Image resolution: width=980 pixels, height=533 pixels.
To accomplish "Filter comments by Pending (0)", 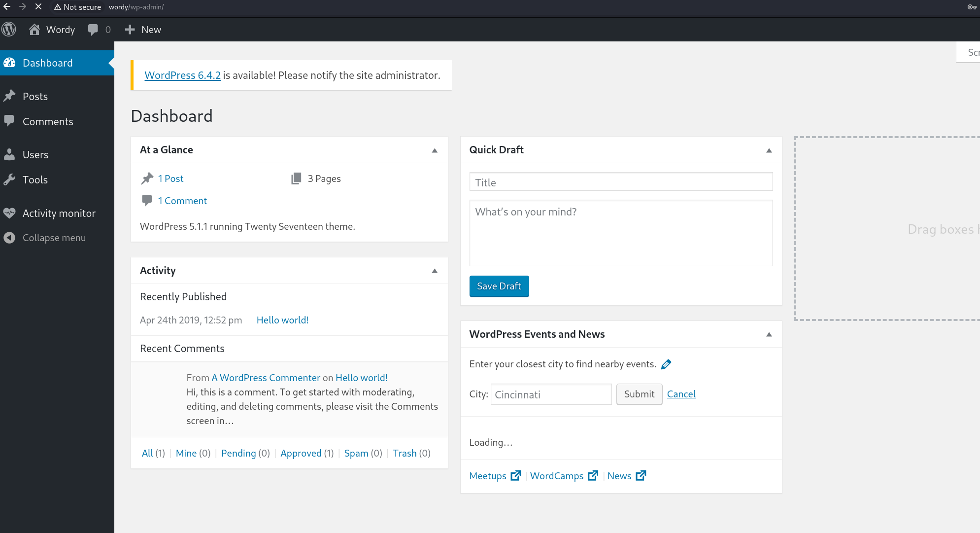I will (x=245, y=453).
